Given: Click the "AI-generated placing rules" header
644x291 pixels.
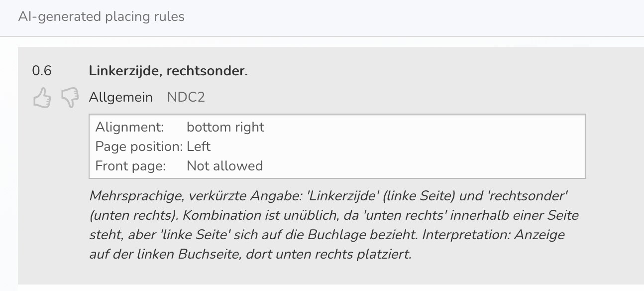Looking at the screenshot, I should point(102,16).
